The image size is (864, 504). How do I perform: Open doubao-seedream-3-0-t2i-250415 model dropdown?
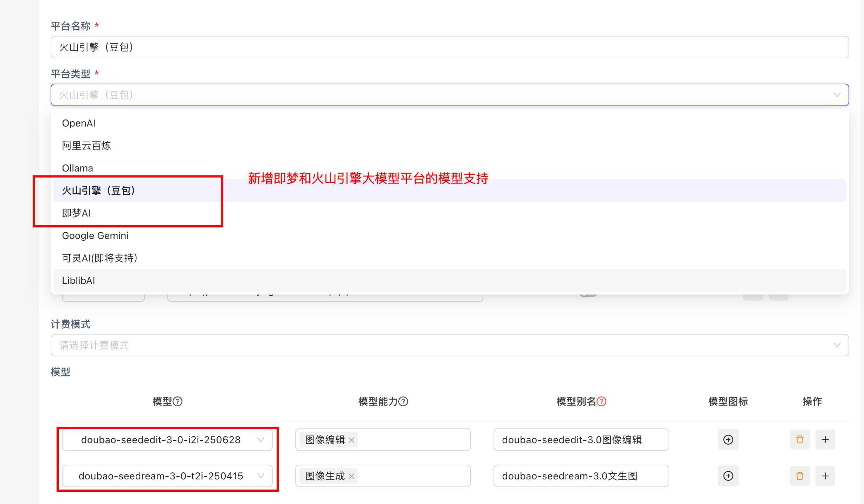pyautogui.click(x=167, y=476)
